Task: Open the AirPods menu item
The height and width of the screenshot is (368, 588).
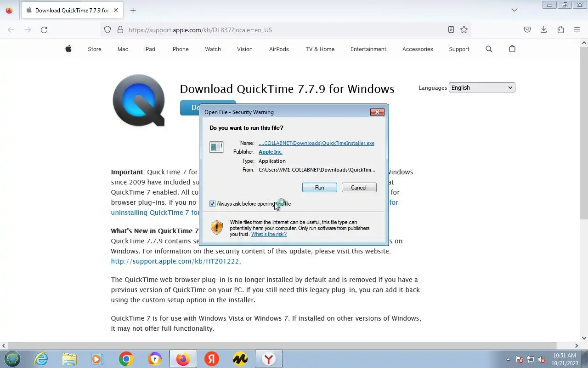Action: click(x=279, y=49)
